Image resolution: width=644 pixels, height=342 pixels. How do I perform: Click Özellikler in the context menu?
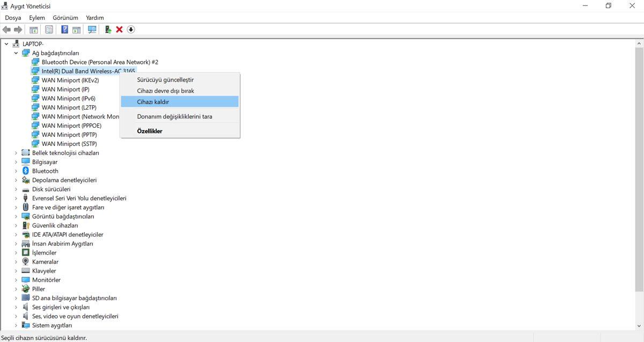[150, 131]
